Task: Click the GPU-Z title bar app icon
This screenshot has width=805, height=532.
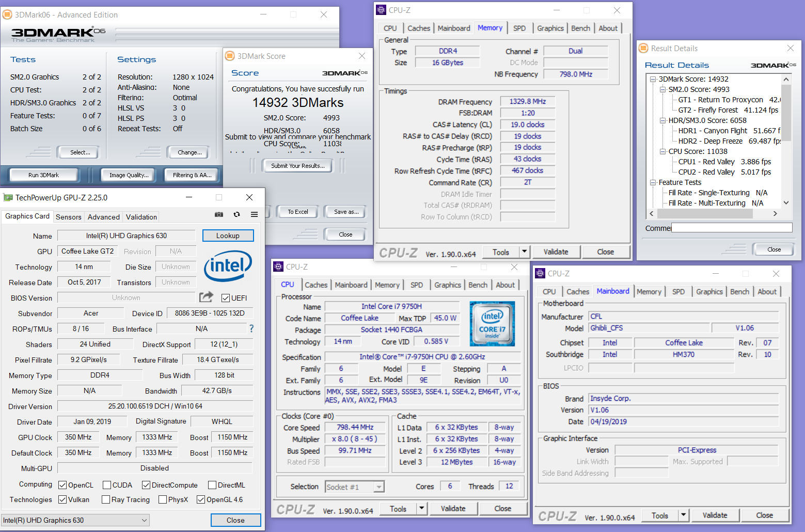Action: (8, 197)
